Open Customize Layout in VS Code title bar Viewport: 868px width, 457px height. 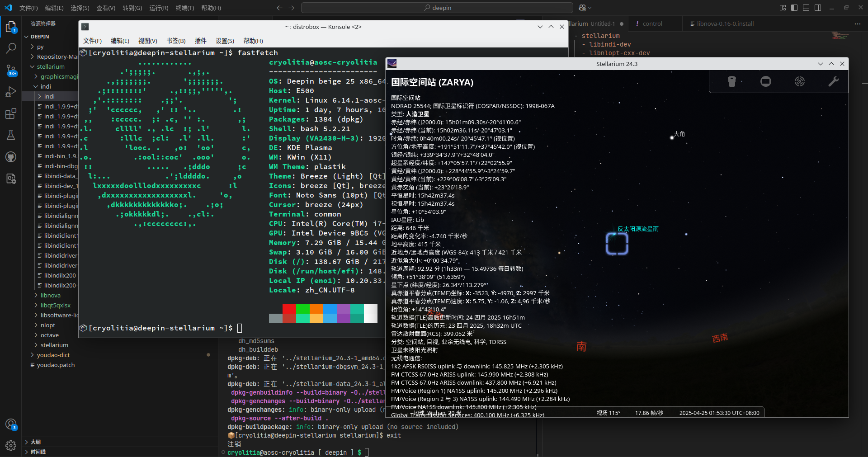783,8
